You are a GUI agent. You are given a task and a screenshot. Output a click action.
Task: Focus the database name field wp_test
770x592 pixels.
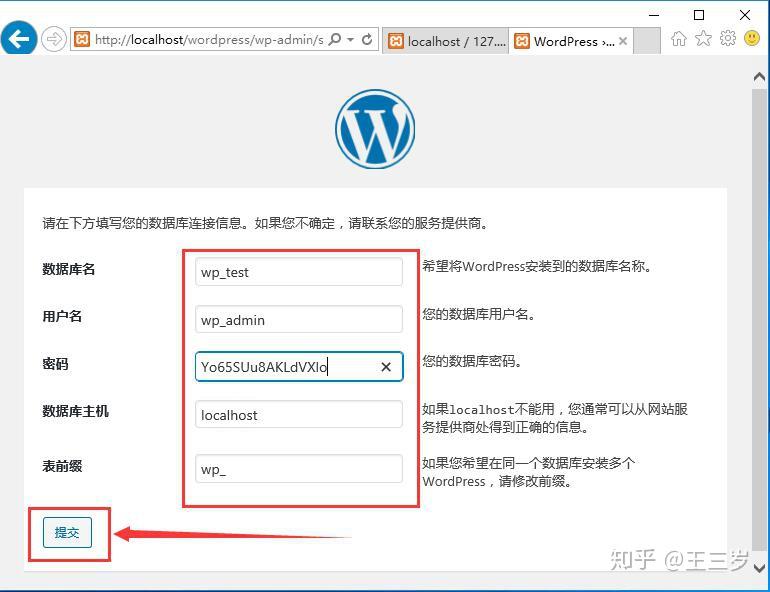click(x=299, y=272)
